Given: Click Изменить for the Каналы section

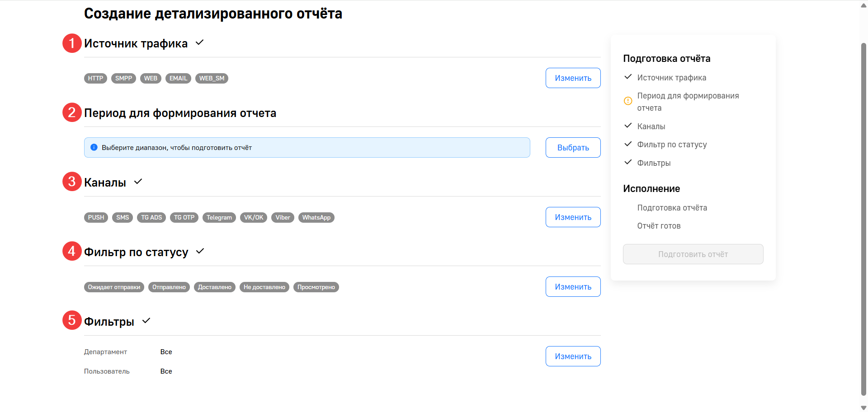Looking at the screenshot, I should click(573, 217).
